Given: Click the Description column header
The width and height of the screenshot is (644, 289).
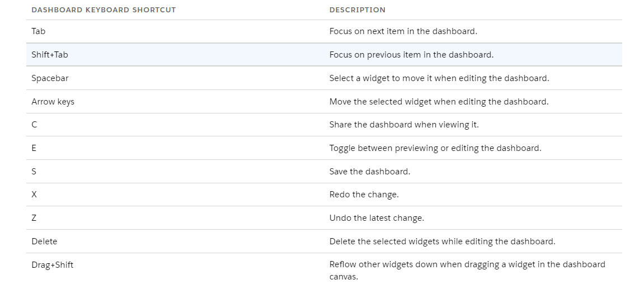Looking at the screenshot, I should [x=358, y=10].
